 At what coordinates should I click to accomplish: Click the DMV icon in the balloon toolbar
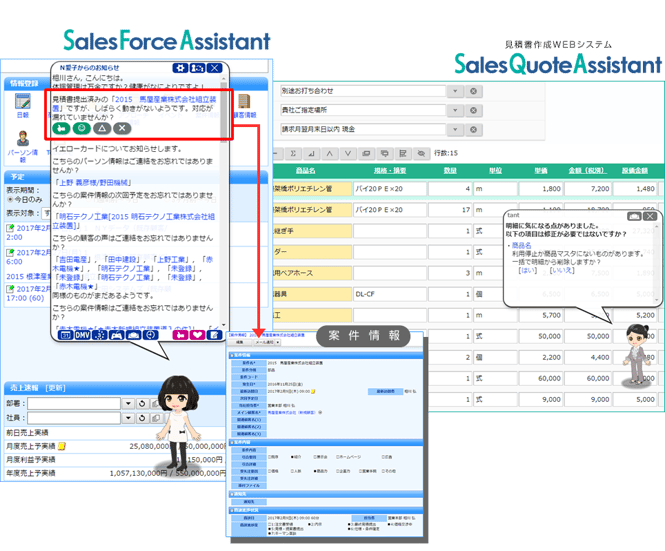82,335
